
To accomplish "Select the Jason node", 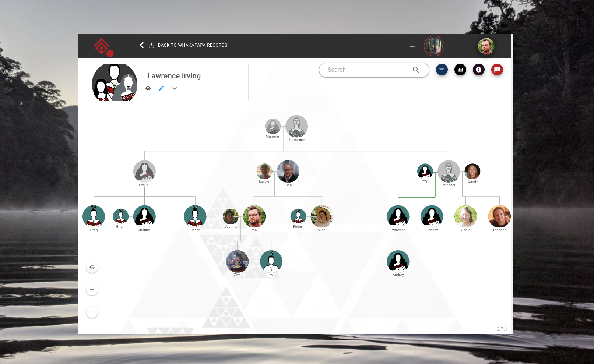I will [195, 216].
